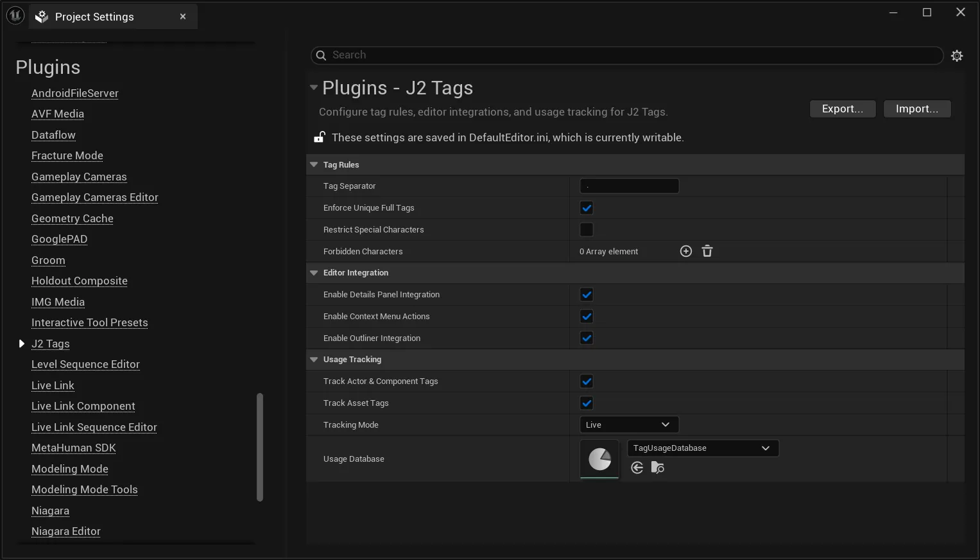Click the TagUsageDatabase asset thumbnail
This screenshot has width=980, height=560.
coord(599,459)
